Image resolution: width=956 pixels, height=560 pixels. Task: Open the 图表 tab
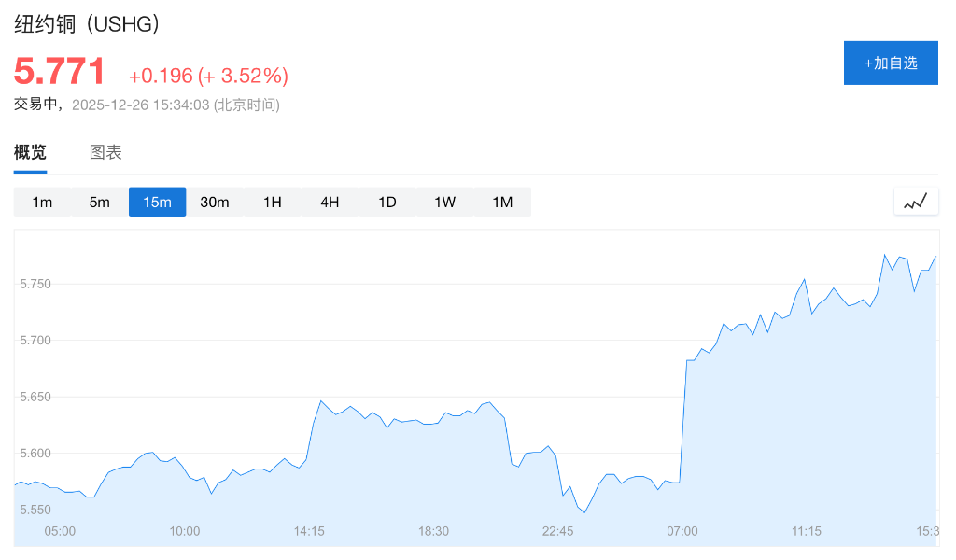[x=105, y=153]
